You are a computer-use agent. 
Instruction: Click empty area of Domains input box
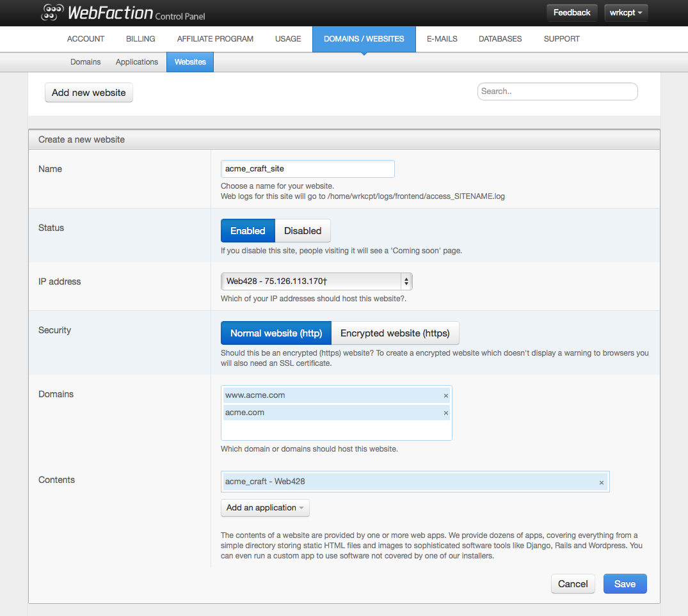click(x=337, y=430)
